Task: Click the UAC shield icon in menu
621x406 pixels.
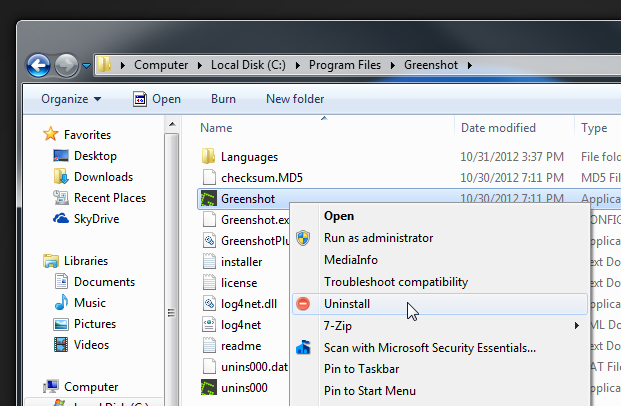Action: (303, 238)
